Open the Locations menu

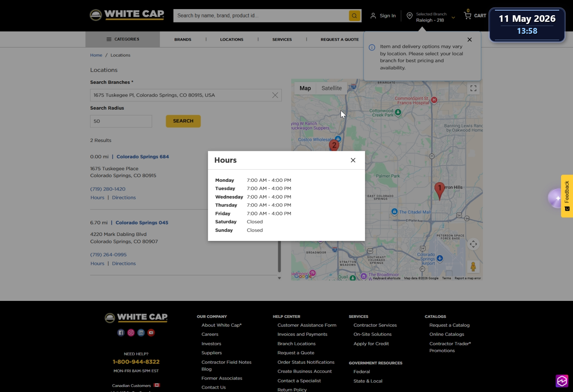232,40
